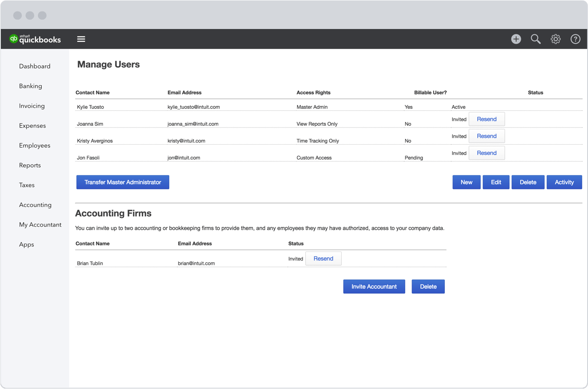Click Invite Accountant button
The image size is (588, 389).
[x=374, y=287]
